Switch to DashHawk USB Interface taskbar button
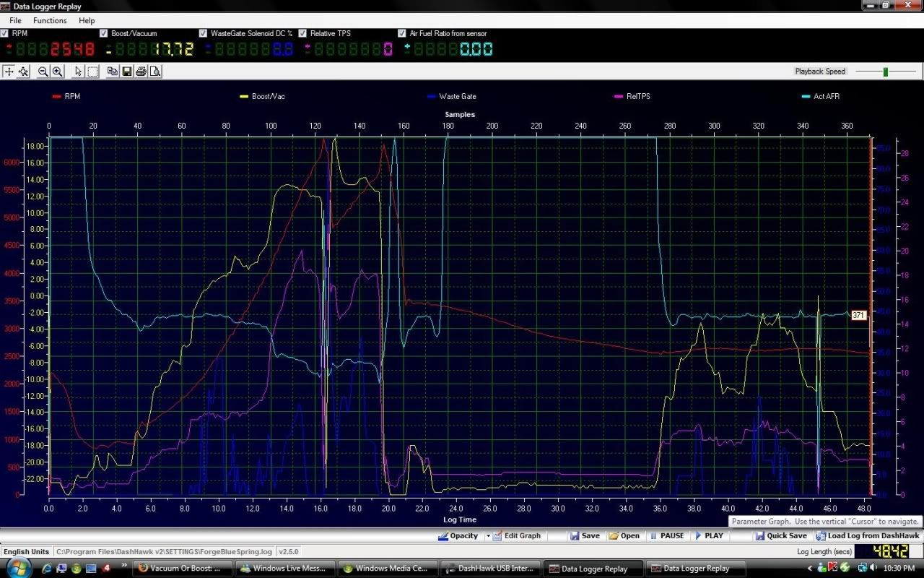 point(491,568)
